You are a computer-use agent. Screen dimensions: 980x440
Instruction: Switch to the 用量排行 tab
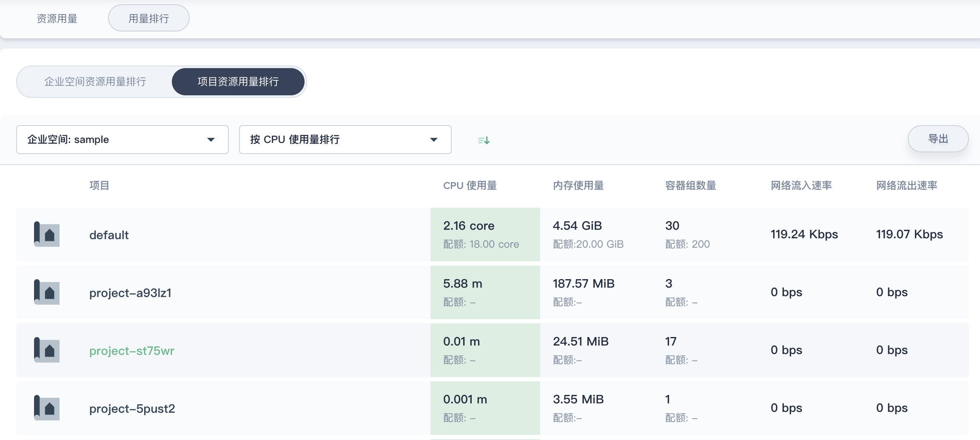coord(149,18)
